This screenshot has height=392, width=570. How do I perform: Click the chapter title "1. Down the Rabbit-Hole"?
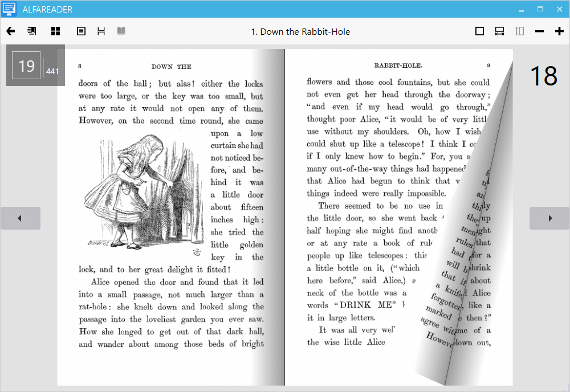(300, 31)
